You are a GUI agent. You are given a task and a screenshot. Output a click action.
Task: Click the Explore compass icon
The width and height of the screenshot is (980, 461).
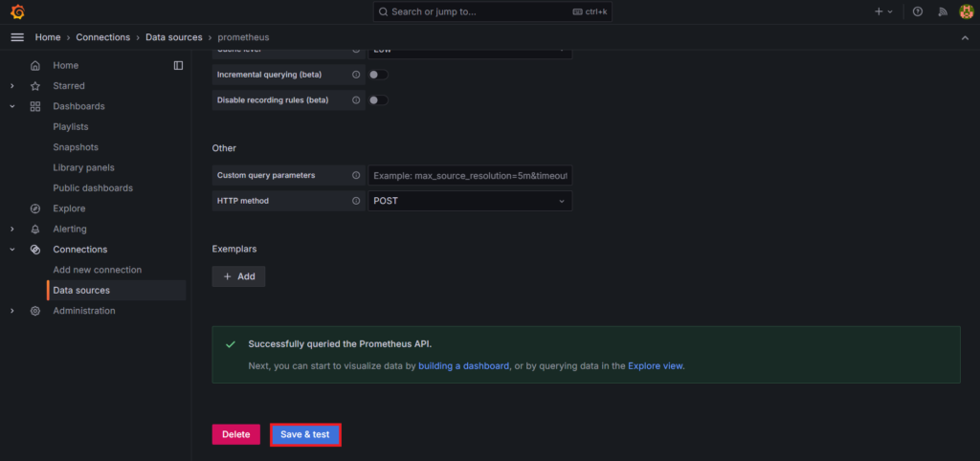pos(35,209)
